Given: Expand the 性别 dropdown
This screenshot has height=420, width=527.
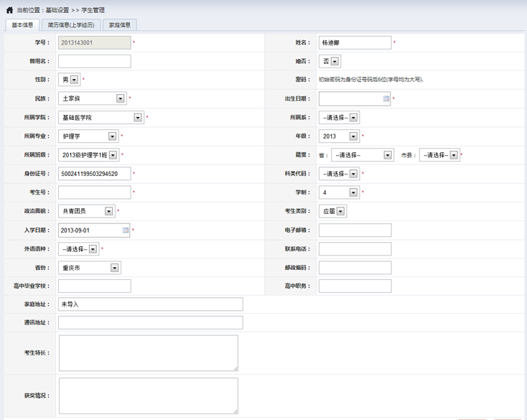Looking at the screenshot, I should tap(75, 80).
